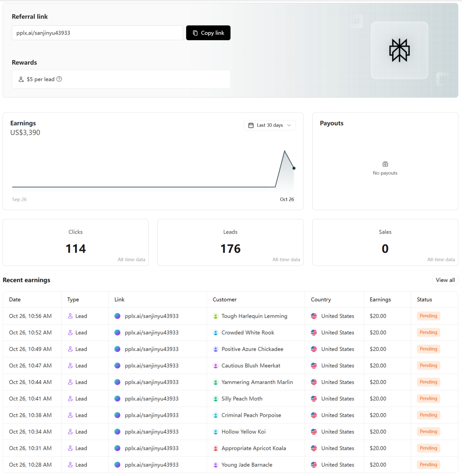Click the link globe icon in 10:49 AM row
Viewport: 462px width, 476px height.
pyautogui.click(x=118, y=349)
